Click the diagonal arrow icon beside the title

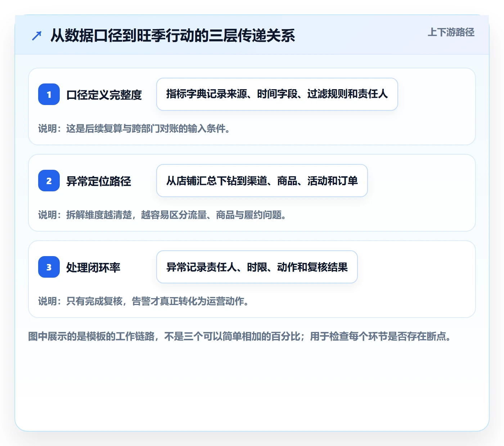tap(37, 36)
